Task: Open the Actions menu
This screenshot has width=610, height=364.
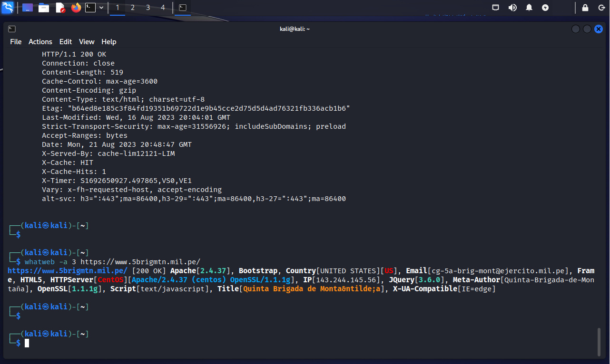Action: pyautogui.click(x=40, y=42)
